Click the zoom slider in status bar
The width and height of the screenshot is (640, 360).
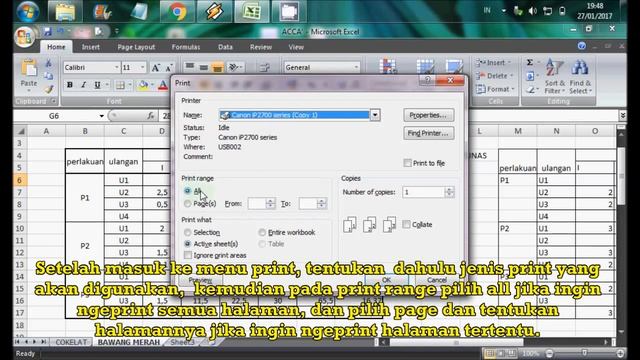pyautogui.click(x=584, y=353)
